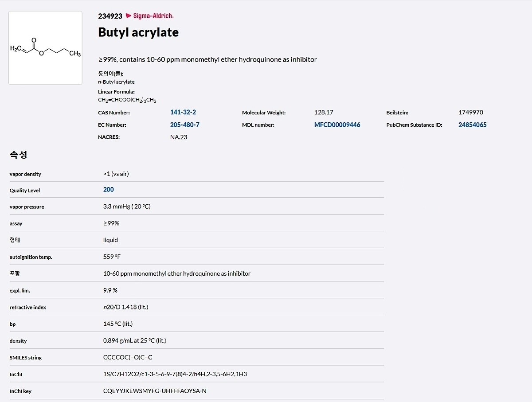Click EC Number 205-480-7 link
The height and width of the screenshot is (402, 532).
(x=184, y=125)
